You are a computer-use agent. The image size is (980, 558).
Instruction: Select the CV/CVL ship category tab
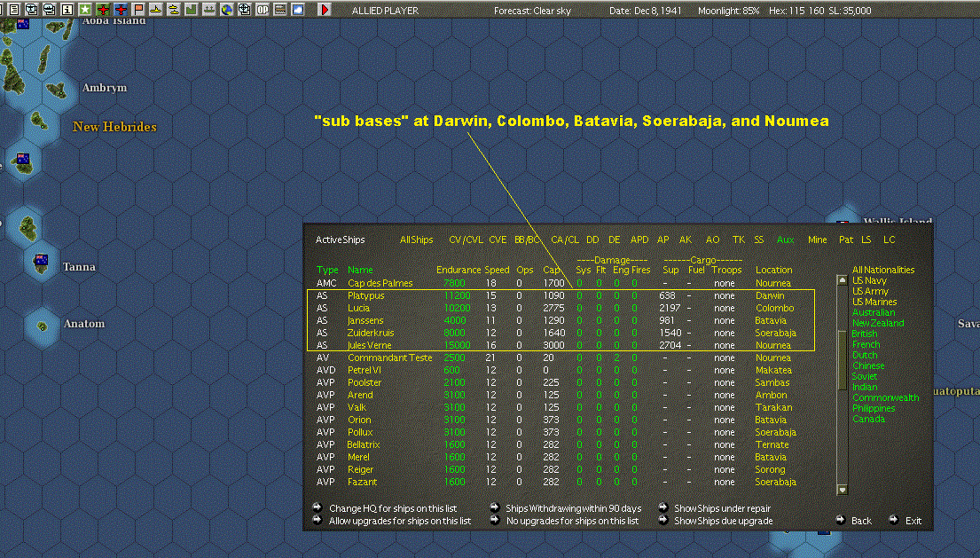[x=466, y=240]
